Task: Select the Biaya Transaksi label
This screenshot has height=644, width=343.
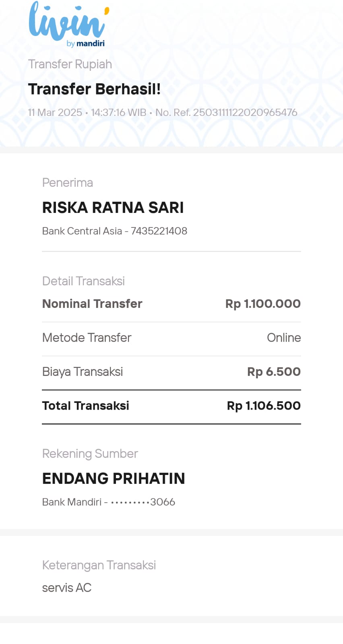Action: coord(83,372)
